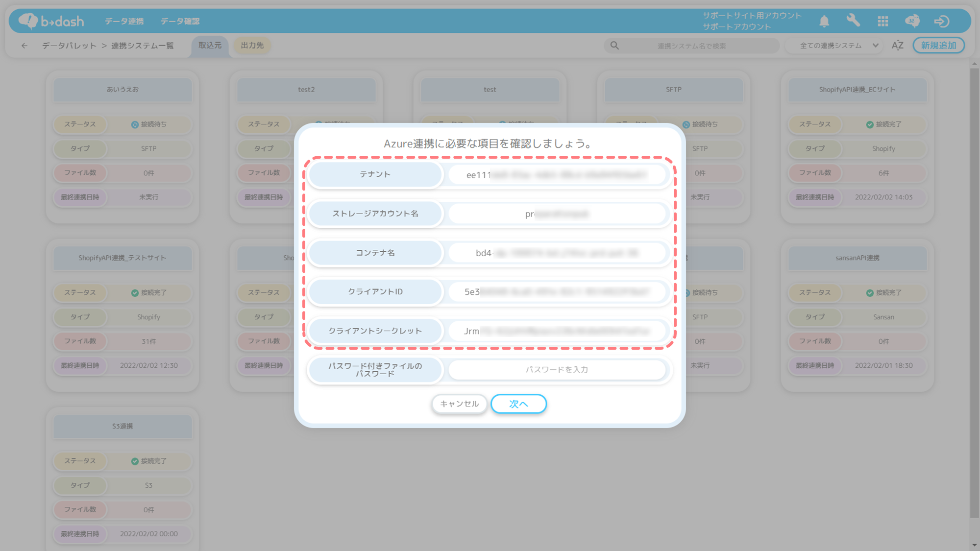Open the test system card header
Image resolution: width=980 pixels, height=551 pixels.
490,90
